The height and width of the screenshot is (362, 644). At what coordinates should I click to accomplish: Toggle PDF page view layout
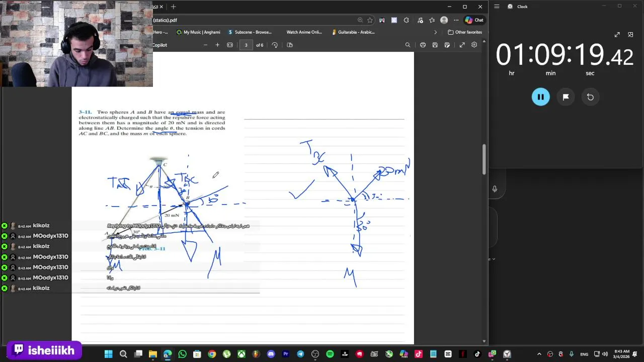click(x=290, y=45)
